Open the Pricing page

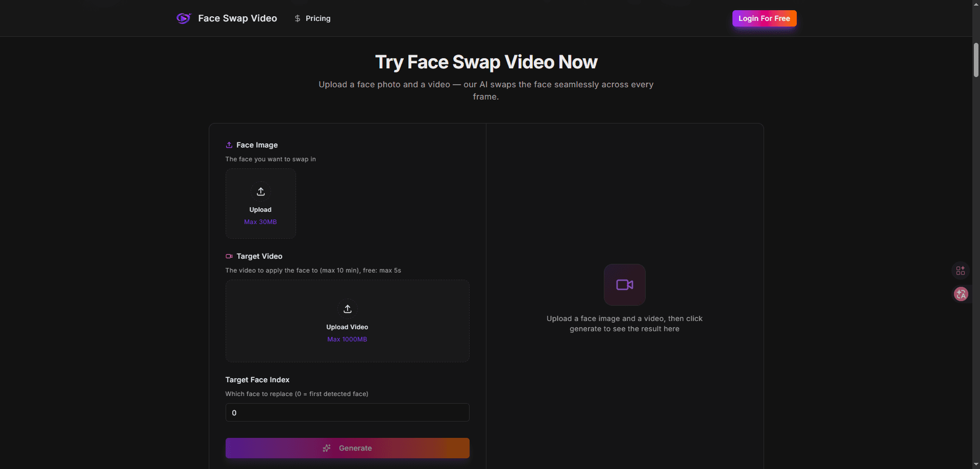coord(317,18)
